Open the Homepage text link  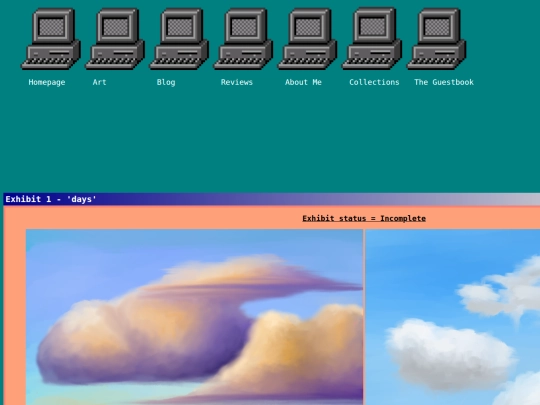click(x=47, y=82)
